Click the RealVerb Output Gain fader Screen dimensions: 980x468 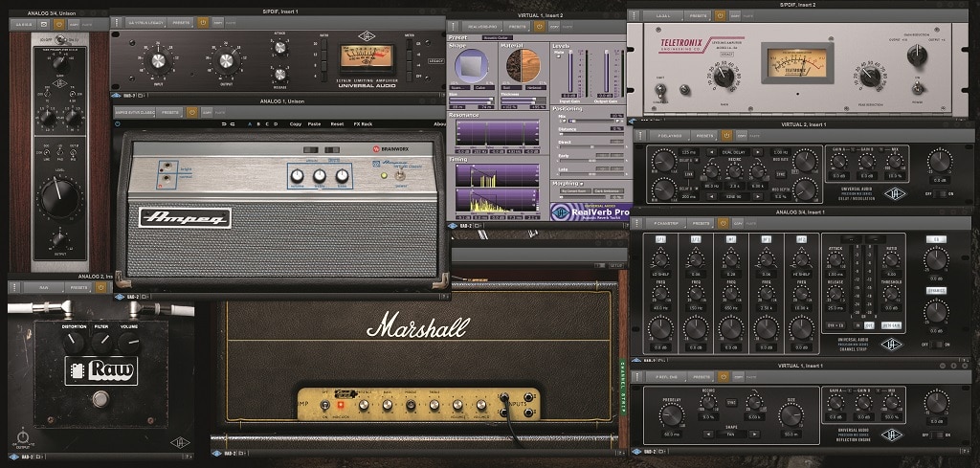(x=606, y=71)
